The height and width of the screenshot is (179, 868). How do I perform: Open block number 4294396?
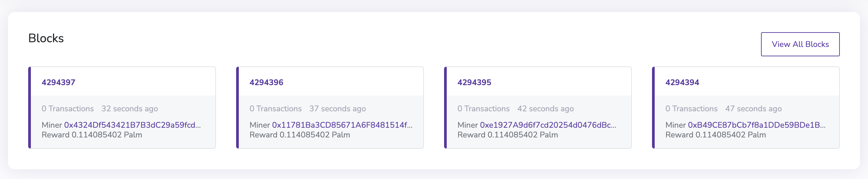point(266,82)
